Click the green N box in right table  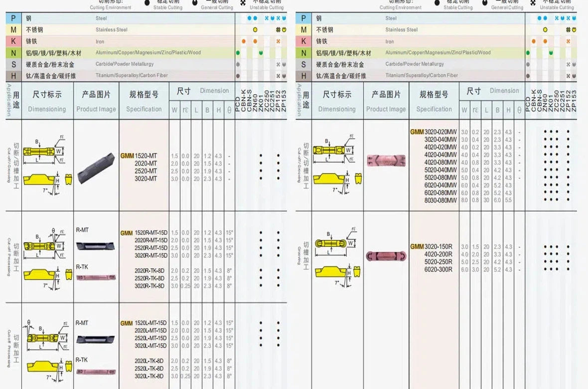tap(303, 53)
